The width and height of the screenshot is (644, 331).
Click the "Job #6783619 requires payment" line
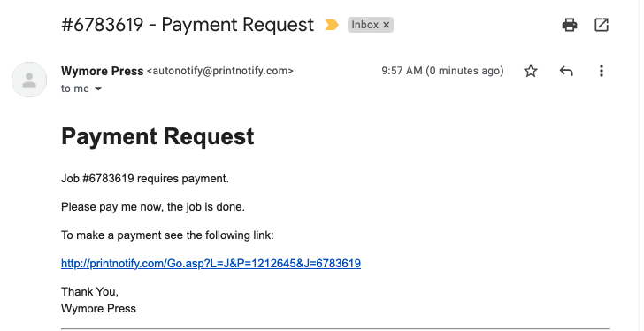coord(145,179)
